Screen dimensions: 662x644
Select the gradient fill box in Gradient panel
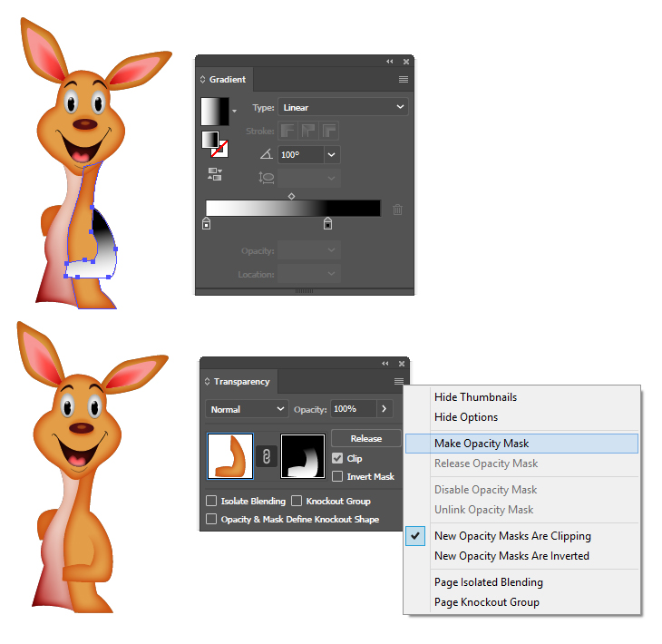pyautogui.click(x=210, y=140)
